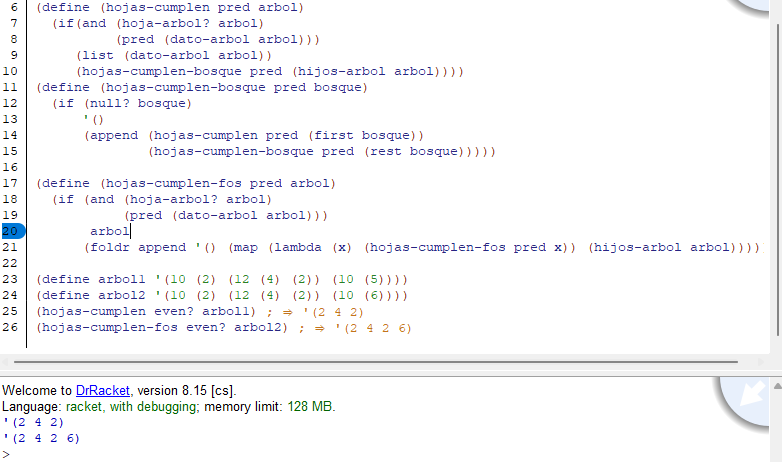Click "(define (hojas-cumplen-bosque pred bosque)" line
This screenshot has width=782, height=462.
point(201,87)
